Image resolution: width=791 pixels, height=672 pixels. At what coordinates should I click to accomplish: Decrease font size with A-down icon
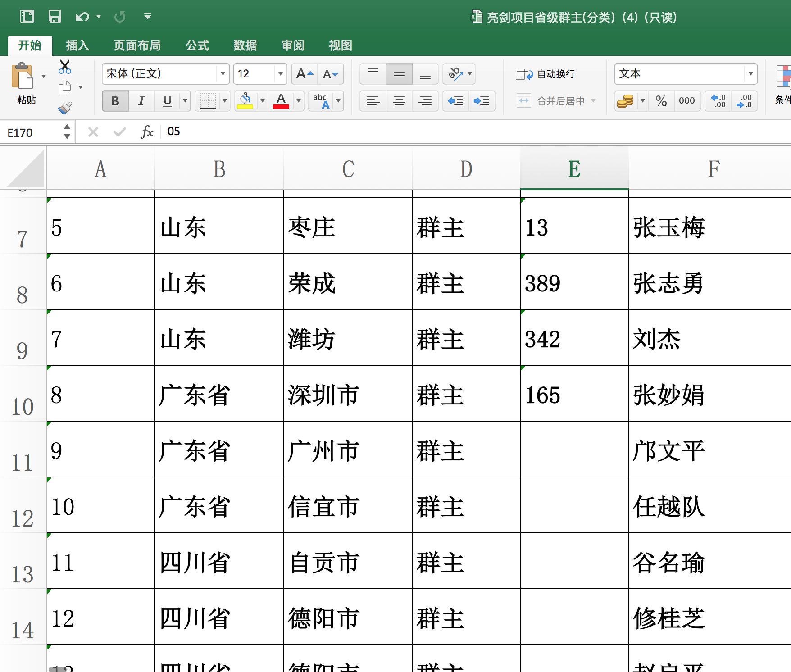pos(331,74)
